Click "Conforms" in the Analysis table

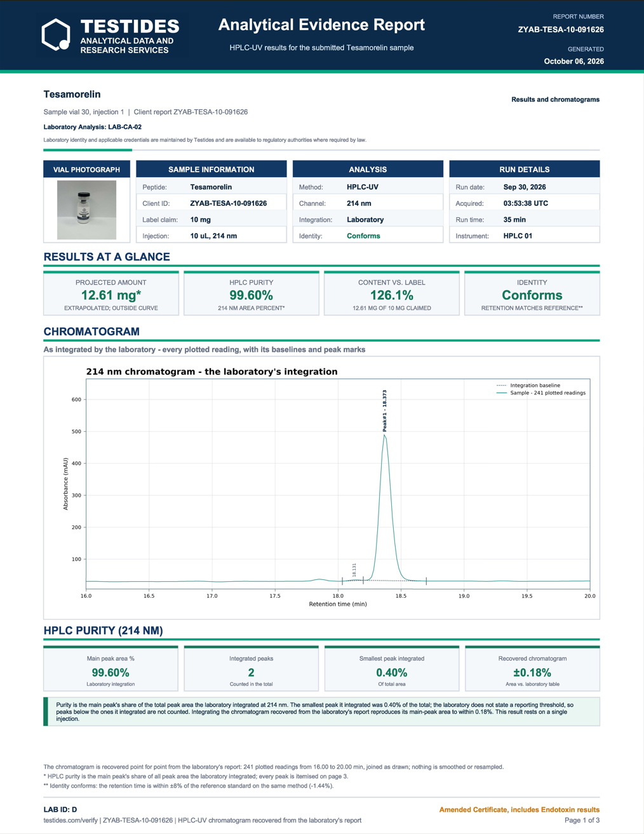tap(363, 236)
